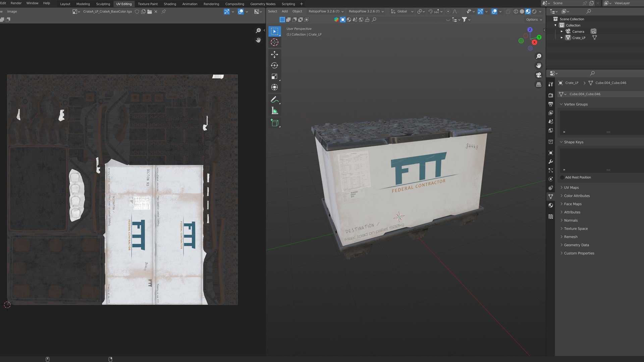
Task: Open the Modifiers properties tab (wrench)
Action: coord(551,162)
